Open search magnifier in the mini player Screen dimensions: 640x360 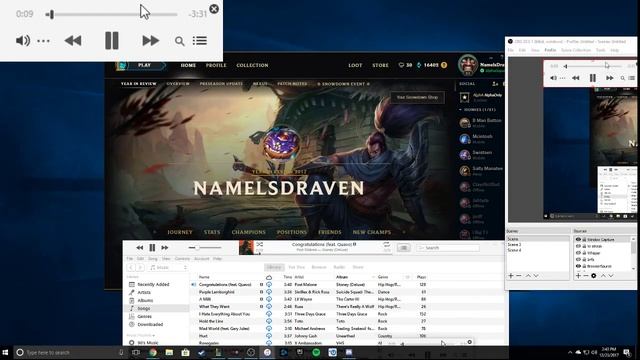pos(180,41)
